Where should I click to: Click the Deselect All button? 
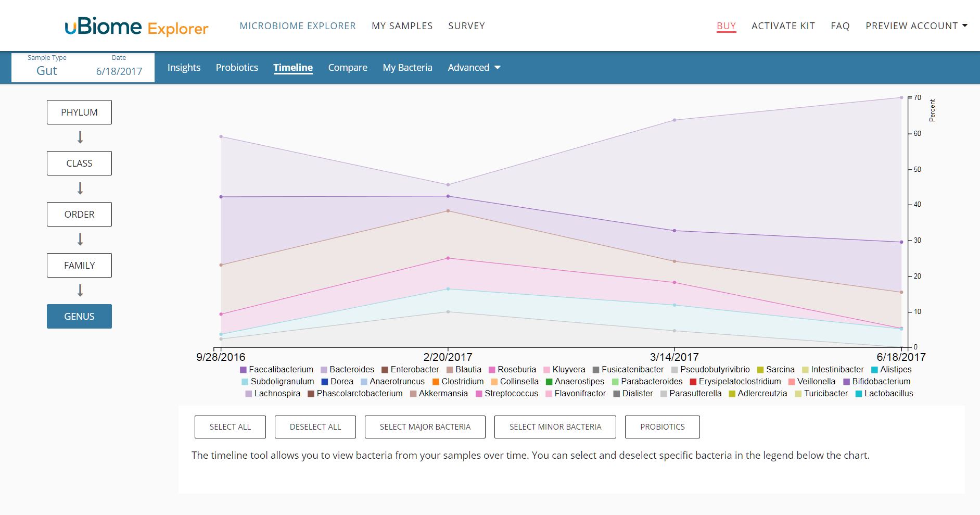[315, 427]
